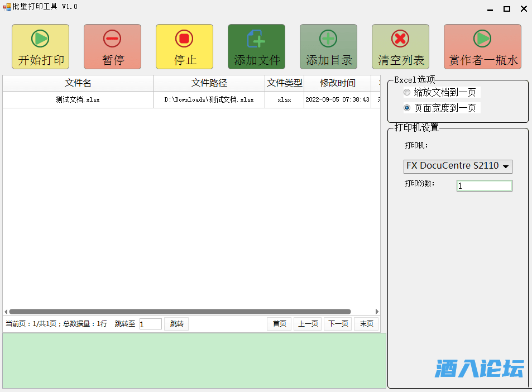
Task: Jump to first page with 首页
Action: [279, 324]
